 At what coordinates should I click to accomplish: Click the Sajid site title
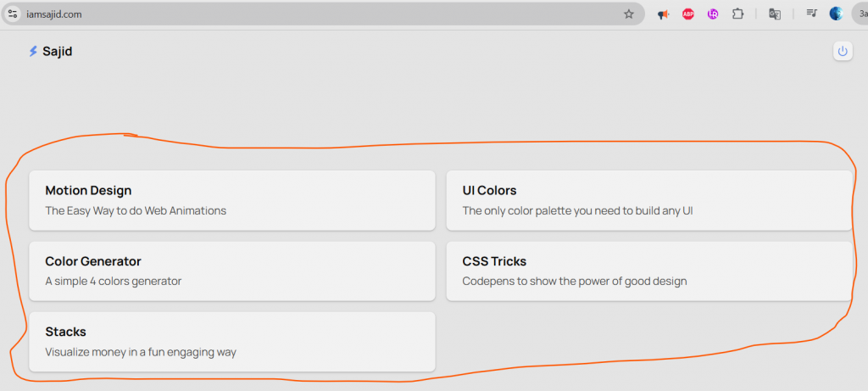point(58,52)
